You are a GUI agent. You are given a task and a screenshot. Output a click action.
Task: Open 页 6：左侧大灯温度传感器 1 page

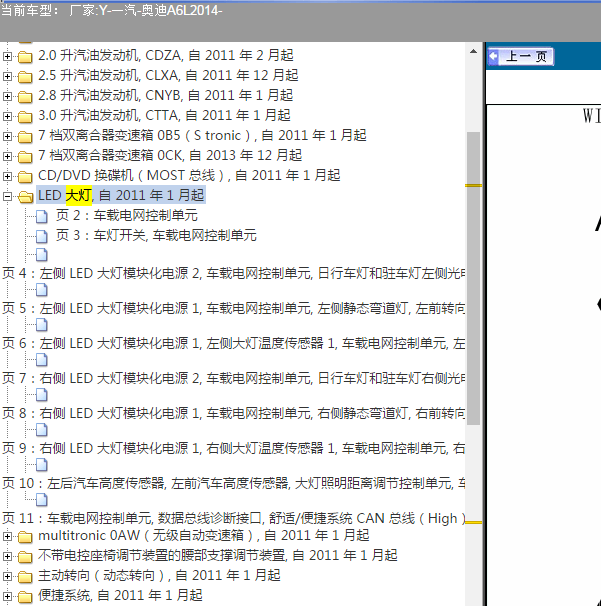[233, 343]
